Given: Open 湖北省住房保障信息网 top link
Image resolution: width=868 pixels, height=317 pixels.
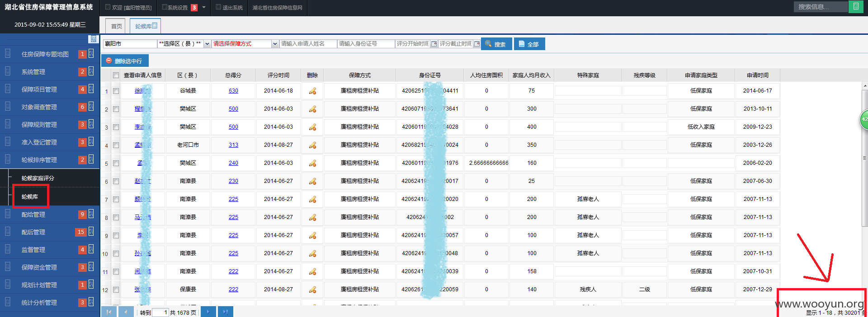Looking at the screenshot, I should coord(277,8).
